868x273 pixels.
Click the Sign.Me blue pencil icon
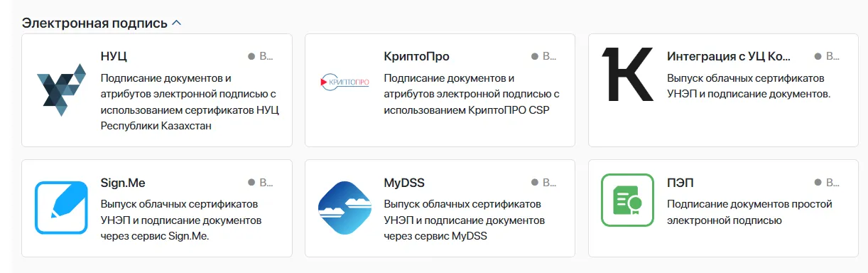coord(61,208)
